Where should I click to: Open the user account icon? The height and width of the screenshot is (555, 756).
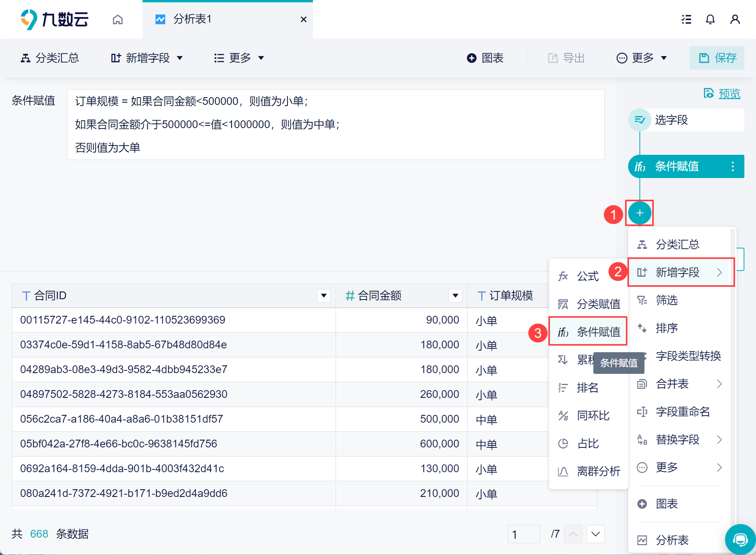pos(735,19)
